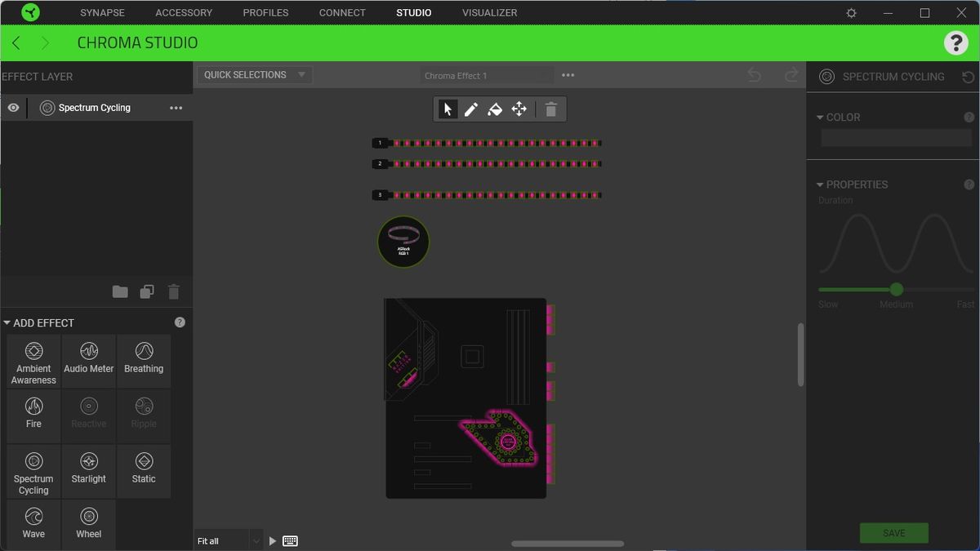Collapse the Add Effect section
The image size is (980, 551).
pyautogui.click(x=7, y=323)
